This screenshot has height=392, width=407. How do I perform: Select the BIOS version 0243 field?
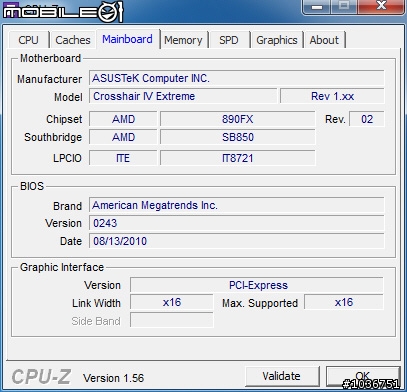point(237,223)
